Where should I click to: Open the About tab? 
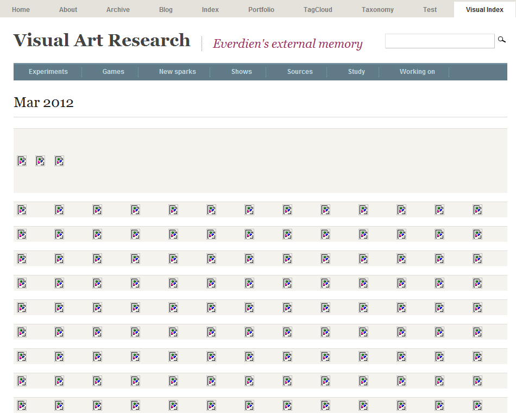tap(68, 10)
